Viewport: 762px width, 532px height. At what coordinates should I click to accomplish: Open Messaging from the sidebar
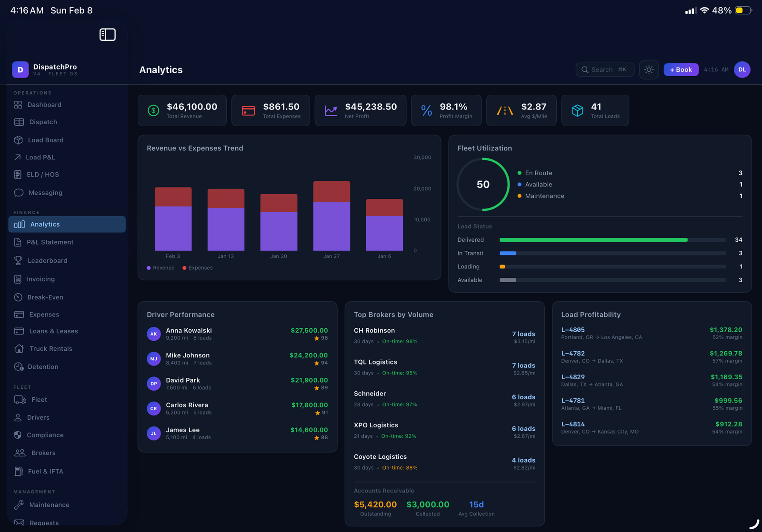[x=45, y=193]
